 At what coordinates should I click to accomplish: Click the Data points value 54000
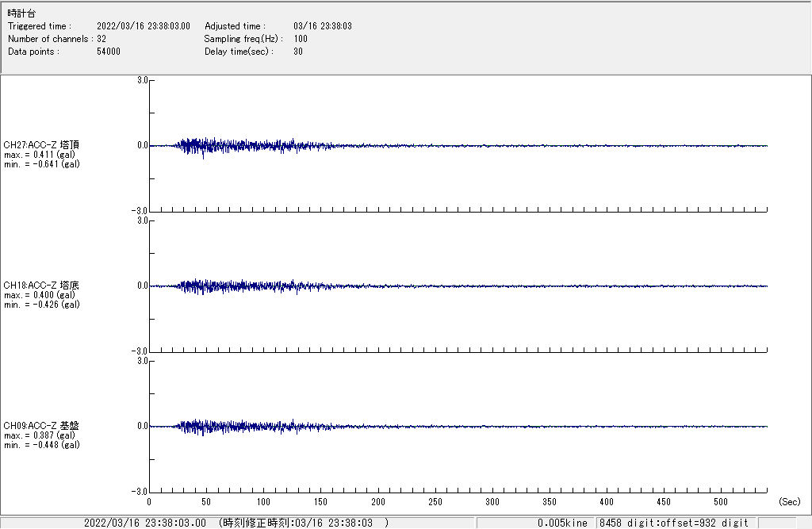108,52
